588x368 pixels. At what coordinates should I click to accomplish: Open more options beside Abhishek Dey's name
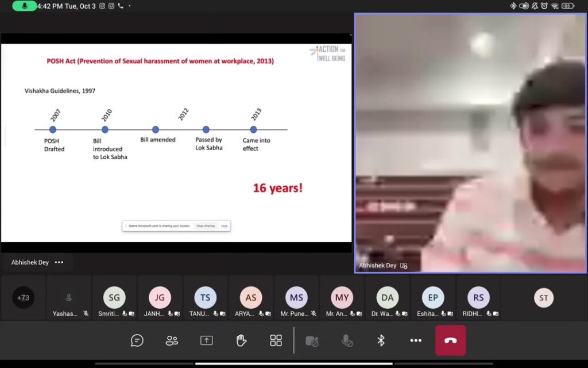[59, 262]
